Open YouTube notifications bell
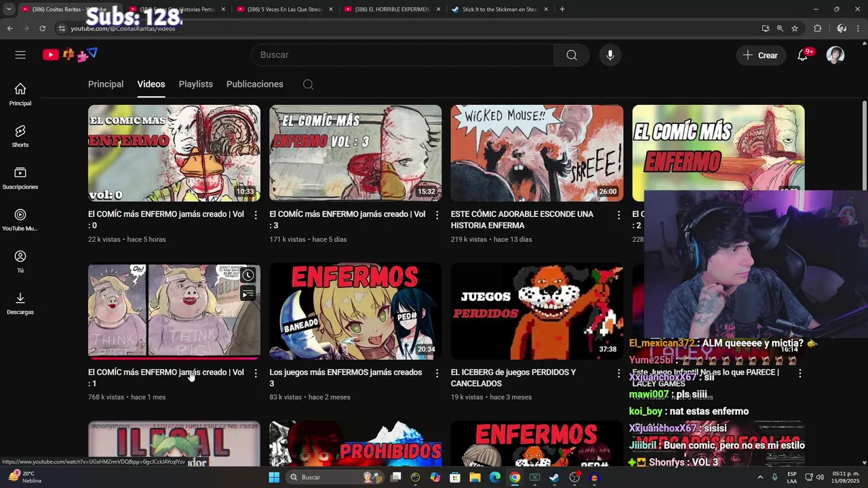 pyautogui.click(x=803, y=55)
